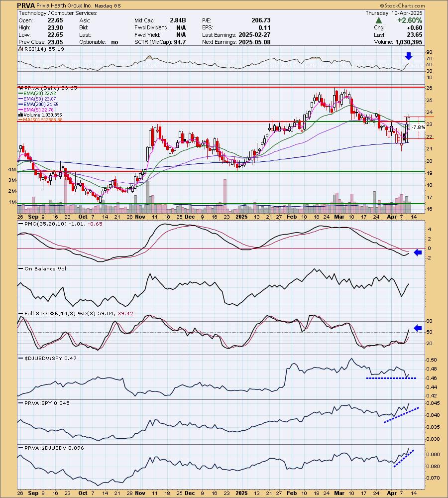Open the StockCharts.com copyright link
This screenshot has width=448, height=498.
click(402, 5)
